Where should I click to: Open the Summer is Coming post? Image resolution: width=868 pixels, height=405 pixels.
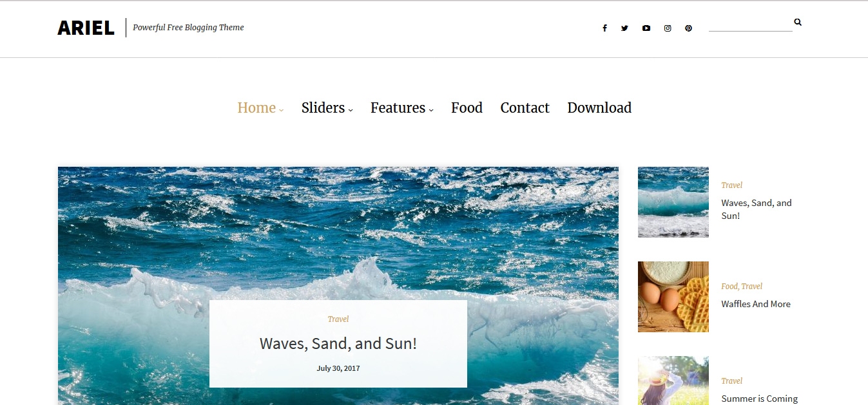[x=760, y=399]
